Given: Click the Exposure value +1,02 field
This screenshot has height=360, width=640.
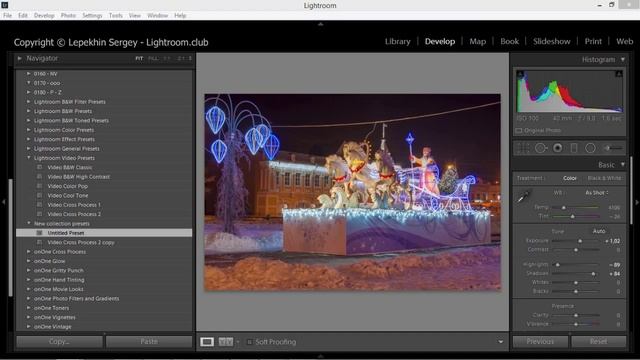Looking at the screenshot, I should (x=613, y=241).
